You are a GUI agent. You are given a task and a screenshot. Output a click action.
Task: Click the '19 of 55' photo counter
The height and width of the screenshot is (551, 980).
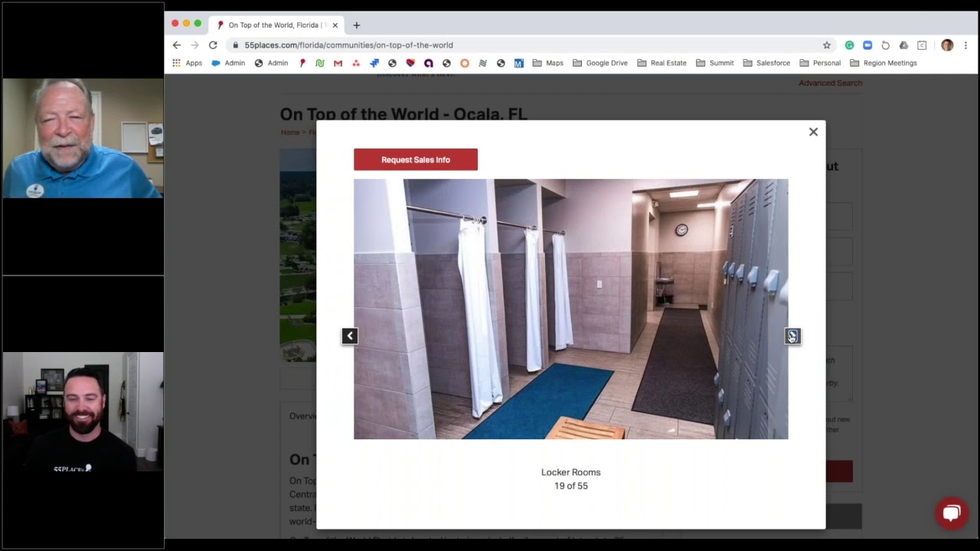click(570, 486)
